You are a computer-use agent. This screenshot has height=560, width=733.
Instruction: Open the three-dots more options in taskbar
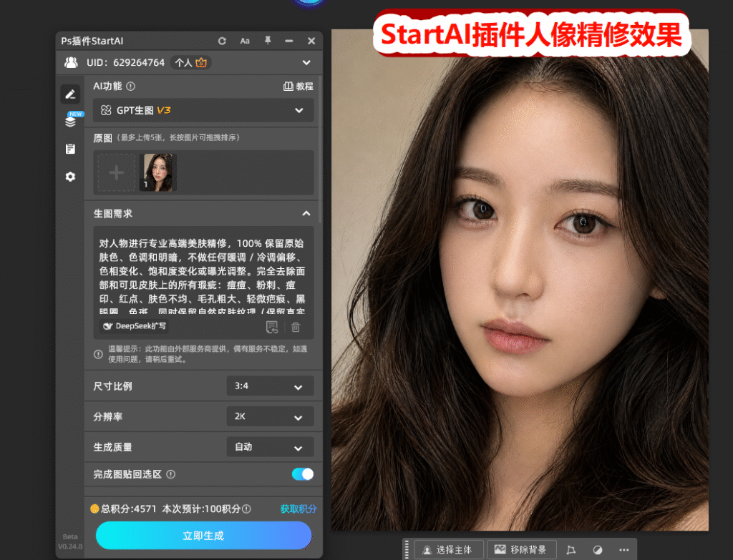click(624, 550)
